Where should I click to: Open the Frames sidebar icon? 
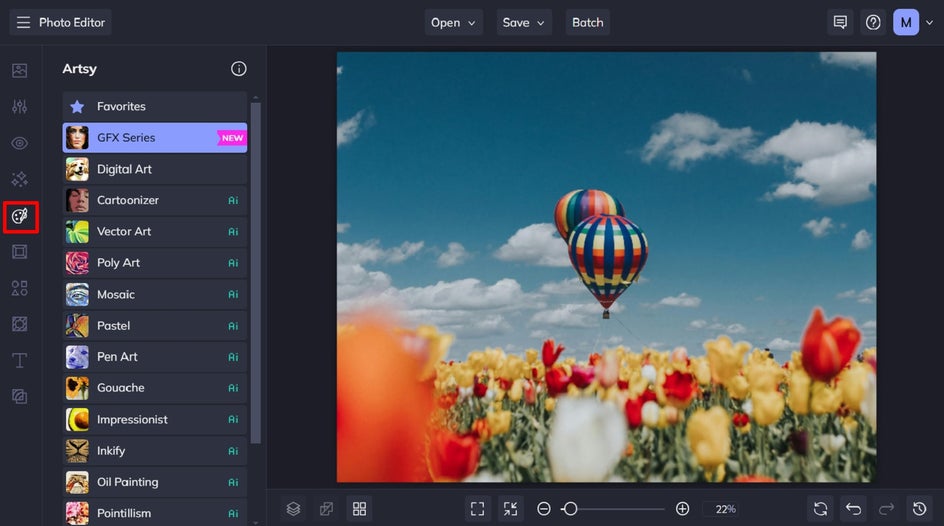point(19,252)
